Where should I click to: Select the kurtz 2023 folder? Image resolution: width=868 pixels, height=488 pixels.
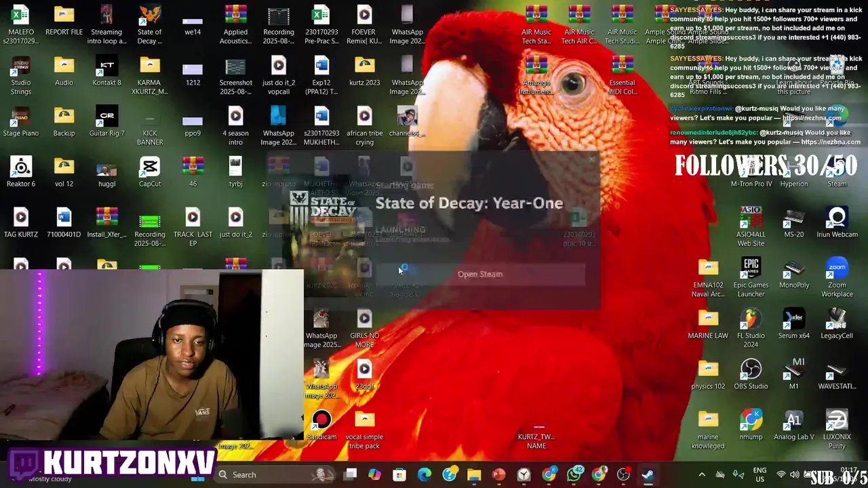click(364, 71)
